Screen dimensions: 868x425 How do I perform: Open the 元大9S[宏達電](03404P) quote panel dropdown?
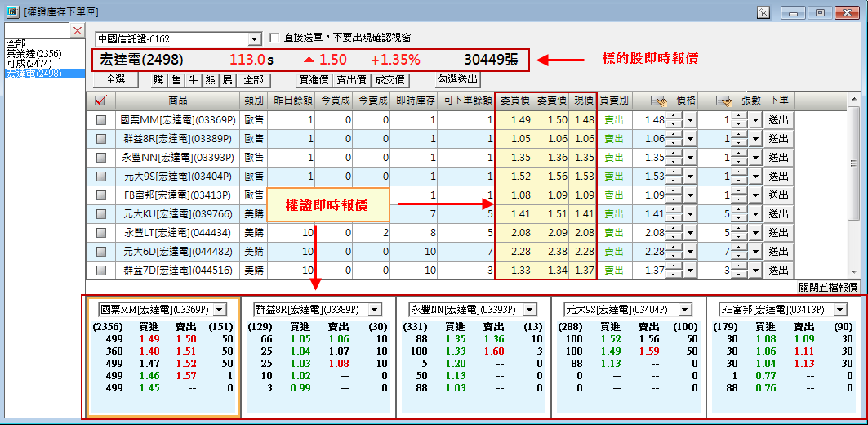click(685, 310)
